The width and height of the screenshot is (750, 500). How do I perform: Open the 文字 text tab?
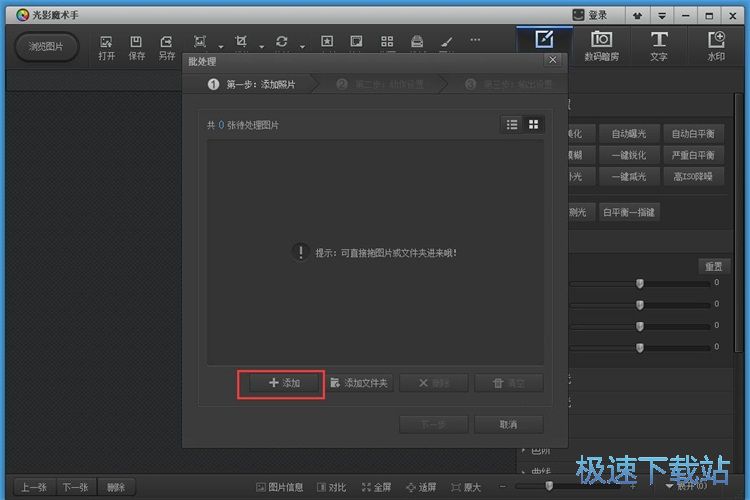tap(658, 46)
